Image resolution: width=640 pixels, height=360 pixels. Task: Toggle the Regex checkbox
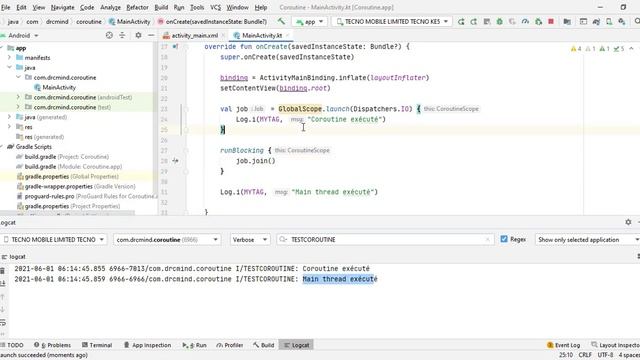click(504, 239)
